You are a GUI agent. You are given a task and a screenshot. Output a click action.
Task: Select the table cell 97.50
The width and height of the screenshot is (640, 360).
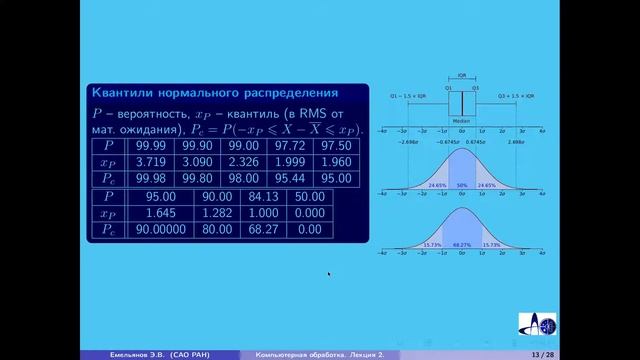click(336, 146)
